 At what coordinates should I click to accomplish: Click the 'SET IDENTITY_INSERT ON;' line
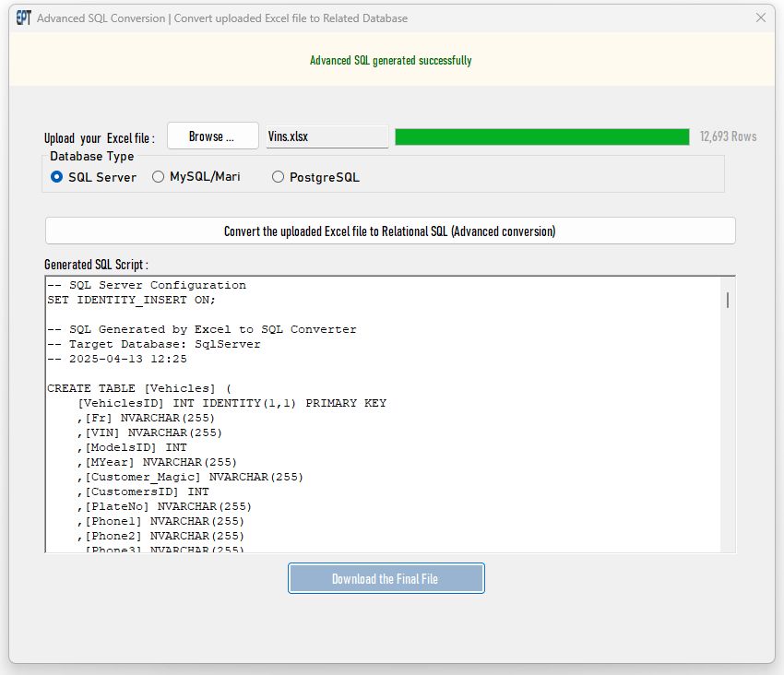pos(131,300)
